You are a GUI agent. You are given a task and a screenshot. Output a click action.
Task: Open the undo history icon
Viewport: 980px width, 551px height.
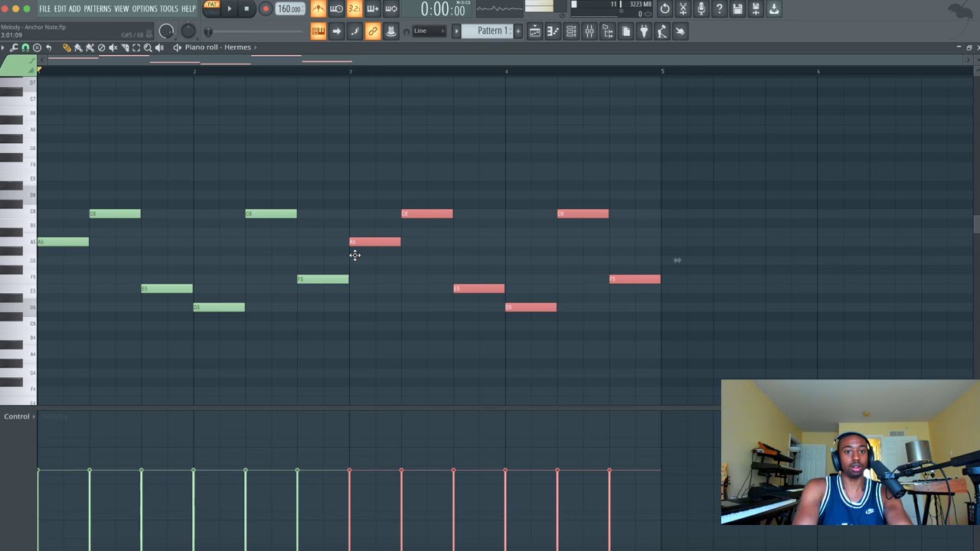665,9
